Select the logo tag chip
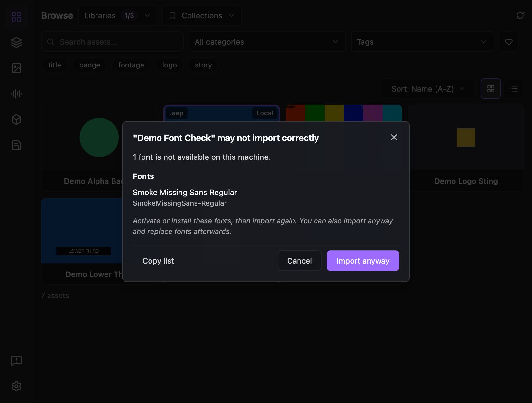The width and height of the screenshot is (532, 403). click(170, 65)
